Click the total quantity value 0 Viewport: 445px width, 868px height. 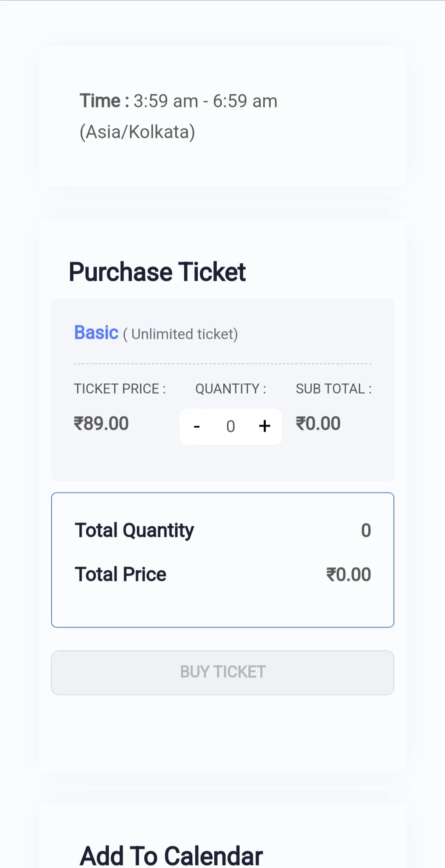click(366, 530)
